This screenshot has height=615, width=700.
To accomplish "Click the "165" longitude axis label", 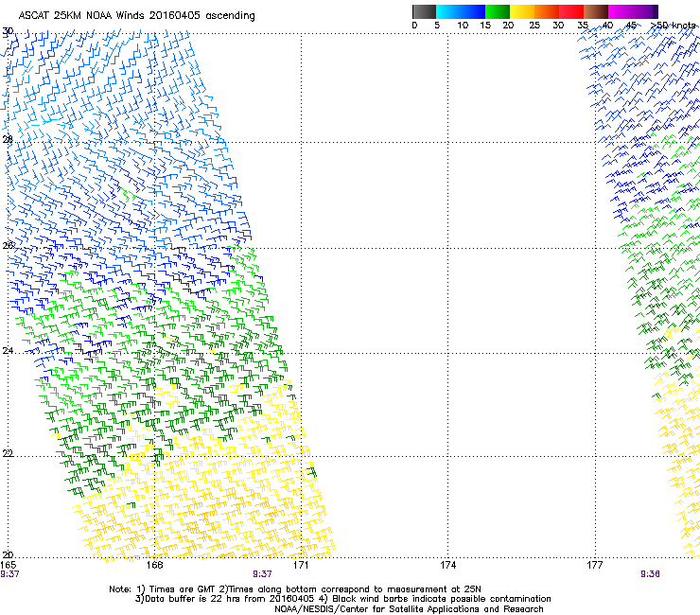I will coord(8,565).
